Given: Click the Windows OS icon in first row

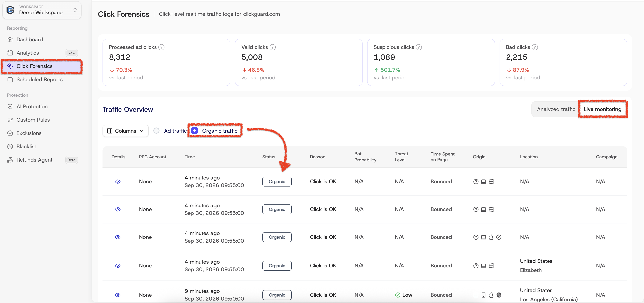Looking at the screenshot, I should (x=491, y=182).
